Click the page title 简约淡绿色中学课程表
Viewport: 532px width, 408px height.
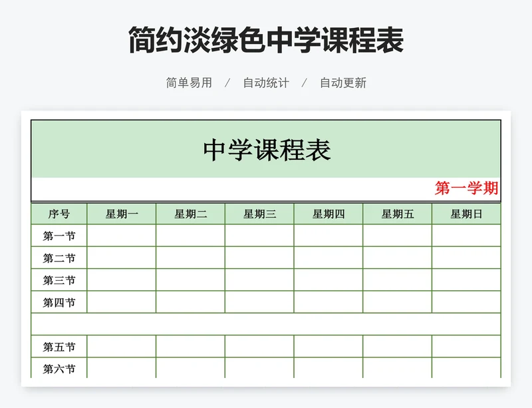tap(266, 40)
